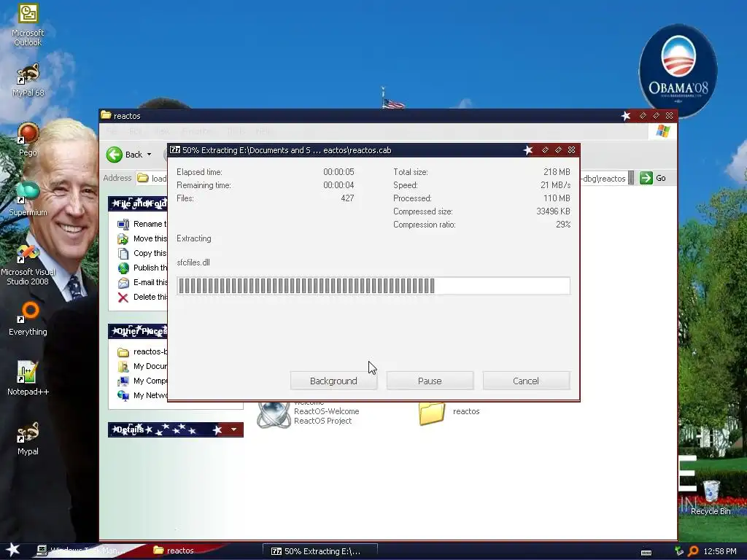The height and width of the screenshot is (560, 747).
Task: Click the Start star button on taskbar
Action: (12, 550)
